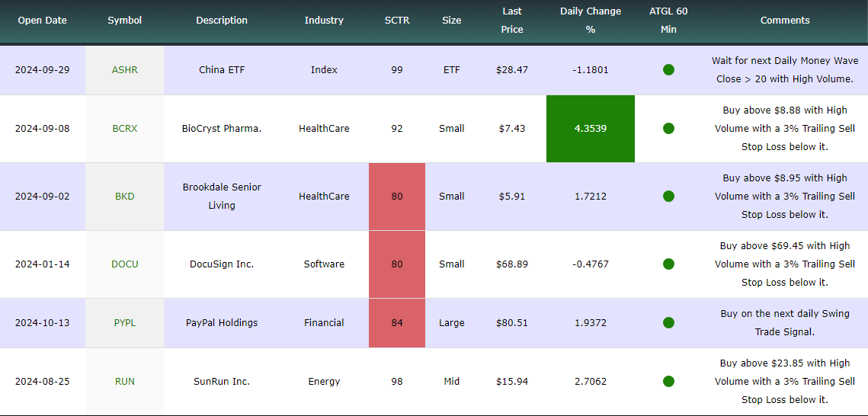The width and height of the screenshot is (868, 416).
Task: Select the open date 2024-10-13
Action: (42, 322)
